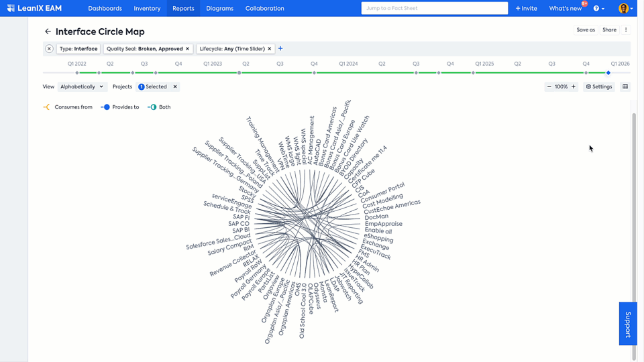Viewport: 644px width, 362px height.
Task: Select the CustEchoe Americas node label
Action: click(x=392, y=207)
